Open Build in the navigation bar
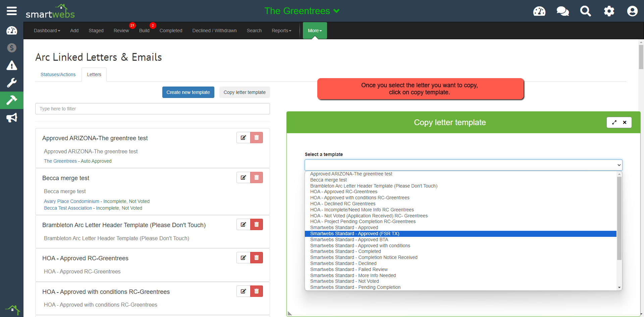 click(x=144, y=31)
